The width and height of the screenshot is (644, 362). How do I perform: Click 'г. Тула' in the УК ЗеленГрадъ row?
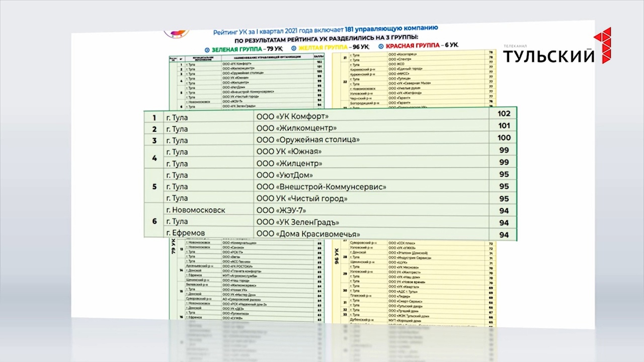[177, 221]
